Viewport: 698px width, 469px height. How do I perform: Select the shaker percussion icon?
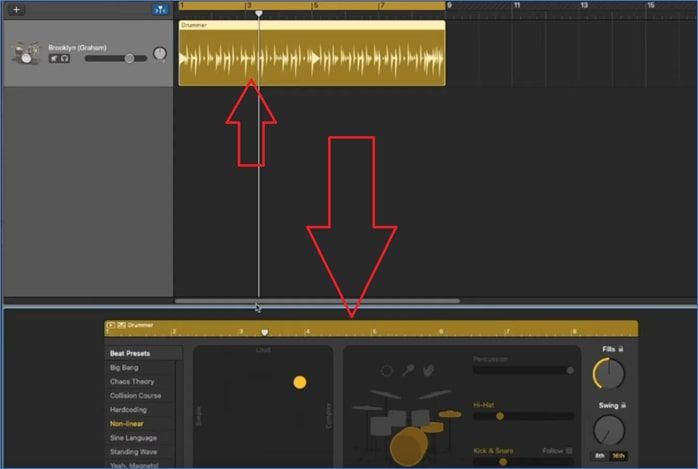408,371
